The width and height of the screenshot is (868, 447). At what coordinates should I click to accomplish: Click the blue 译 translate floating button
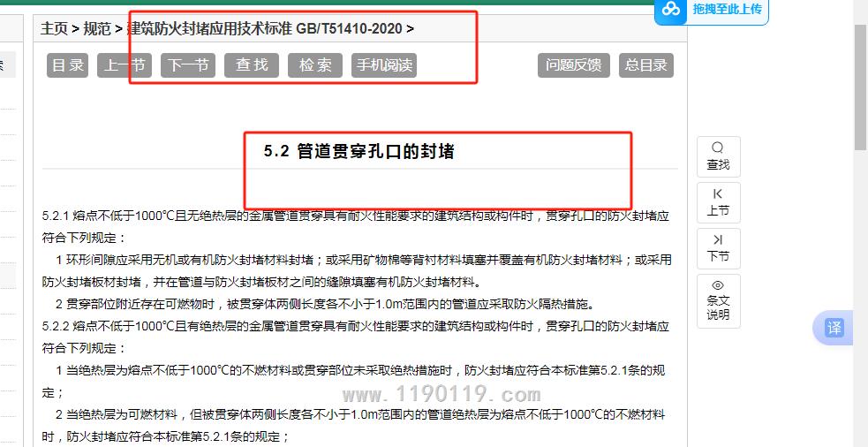[x=834, y=328]
